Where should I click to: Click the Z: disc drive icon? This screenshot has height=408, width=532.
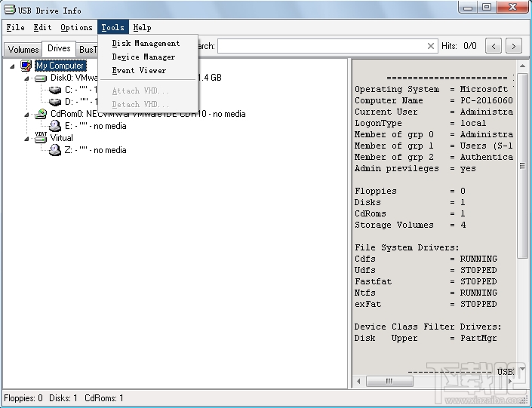tap(54, 150)
